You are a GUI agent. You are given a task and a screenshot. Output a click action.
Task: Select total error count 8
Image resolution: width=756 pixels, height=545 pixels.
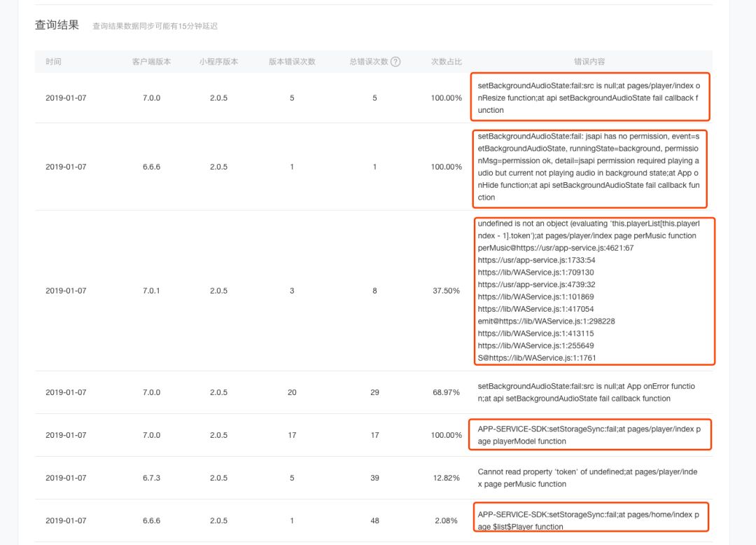pos(374,291)
